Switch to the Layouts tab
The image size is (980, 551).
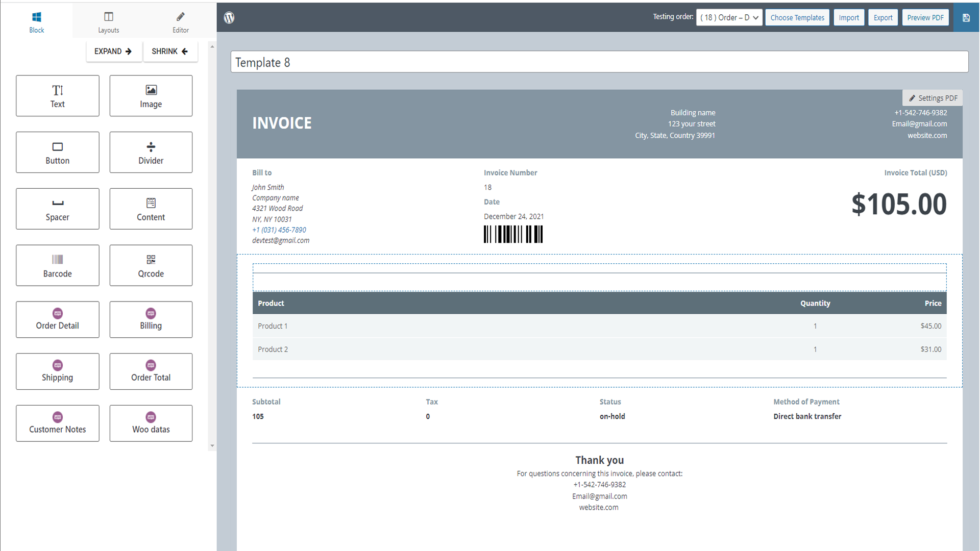pos(108,22)
